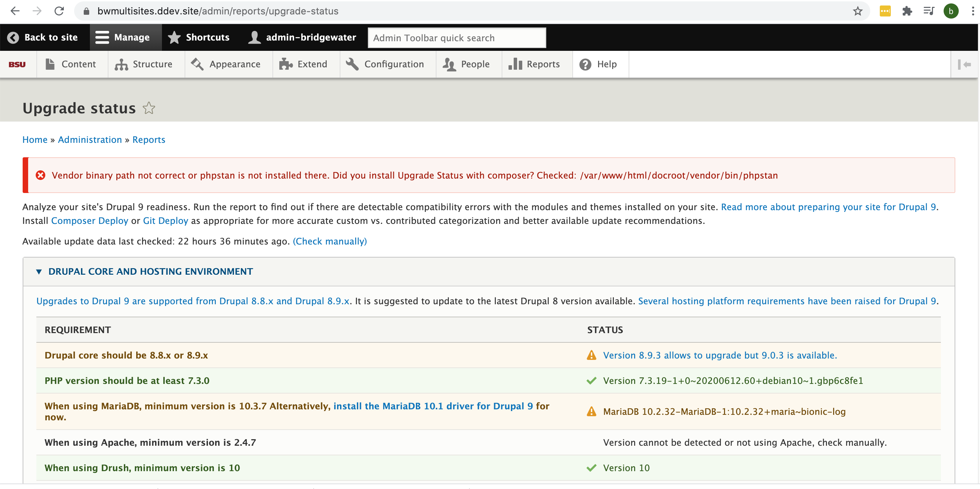The image size is (980, 489).
Task: Go back to site
Action: point(43,37)
